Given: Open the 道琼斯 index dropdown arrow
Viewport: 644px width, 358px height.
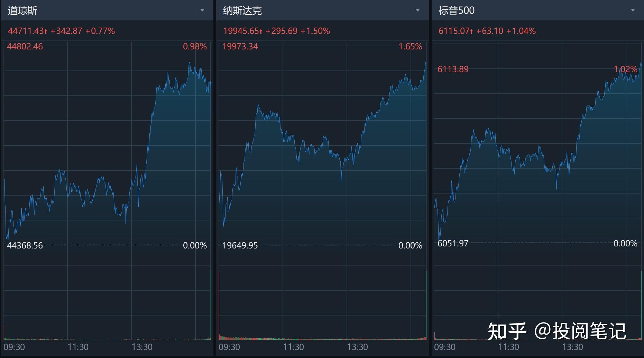Looking at the screenshot, I should [x=202, y=11].
